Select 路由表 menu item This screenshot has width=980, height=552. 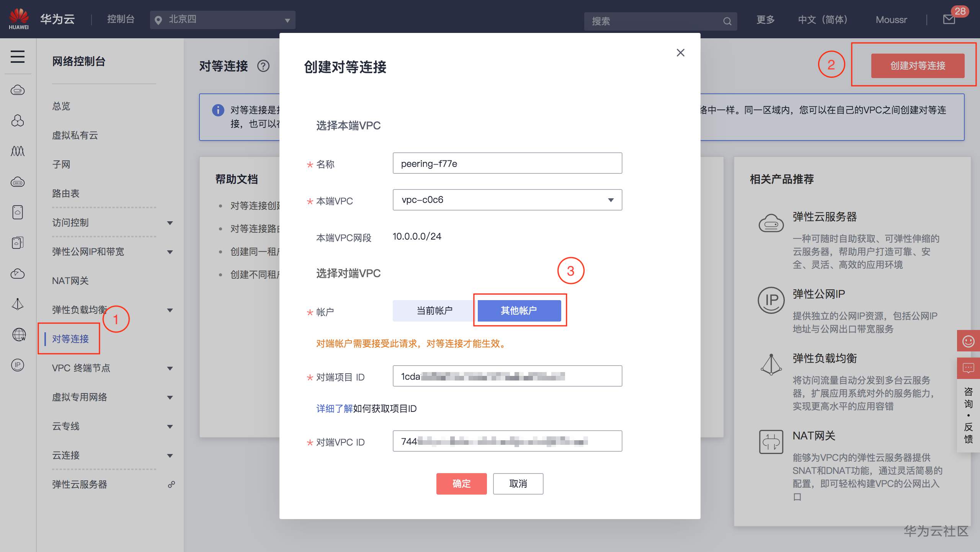pos(66,193)
